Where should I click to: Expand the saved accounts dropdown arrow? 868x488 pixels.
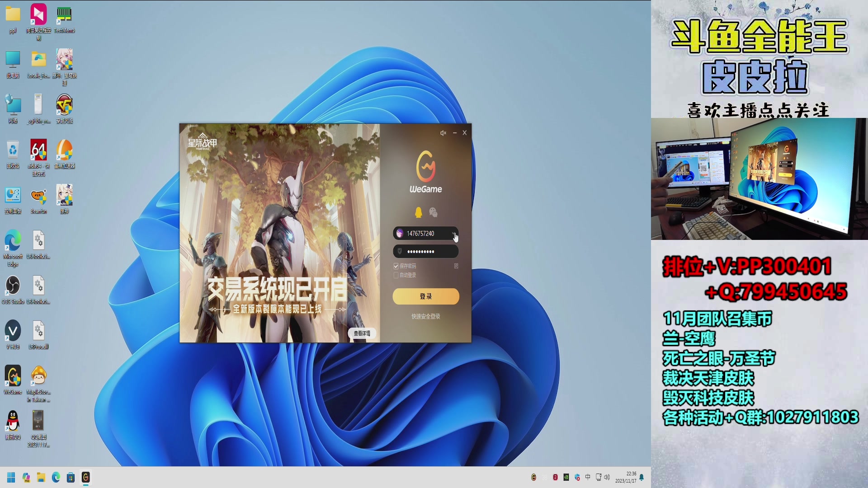(x=453, y=234)
